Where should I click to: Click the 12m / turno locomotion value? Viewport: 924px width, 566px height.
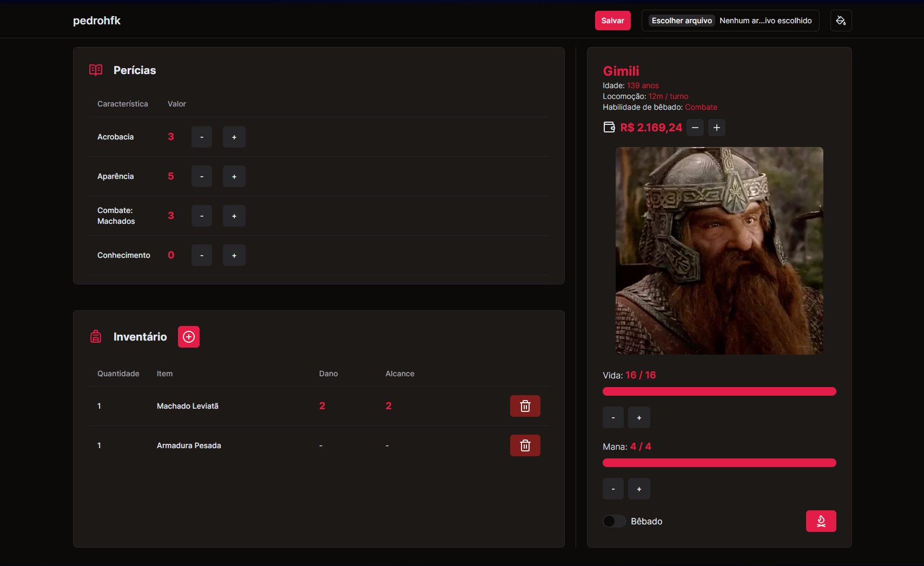pyautogui.click(x=668, y=96)
